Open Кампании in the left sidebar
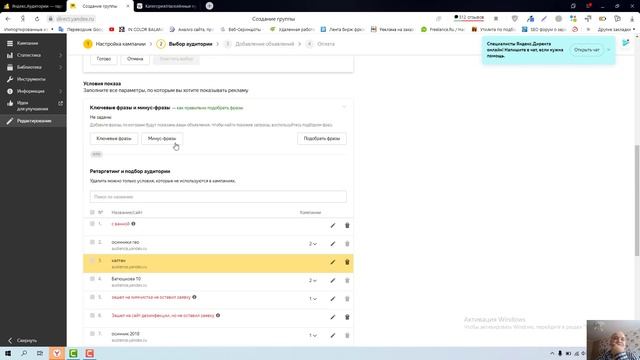This screenshot has height=360, width=640. [27, 43]
